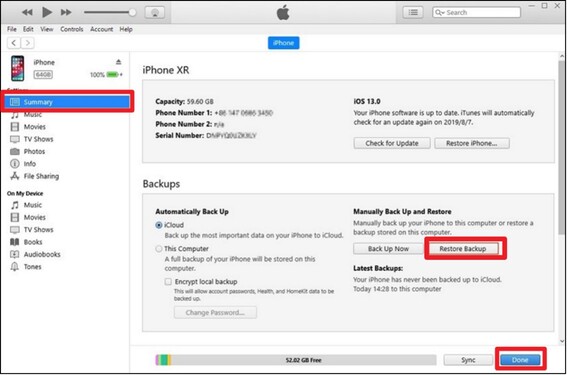This screenshot has height=375, width=567.
Task: Click the Movies icon under On My Device
Action: 14,217
